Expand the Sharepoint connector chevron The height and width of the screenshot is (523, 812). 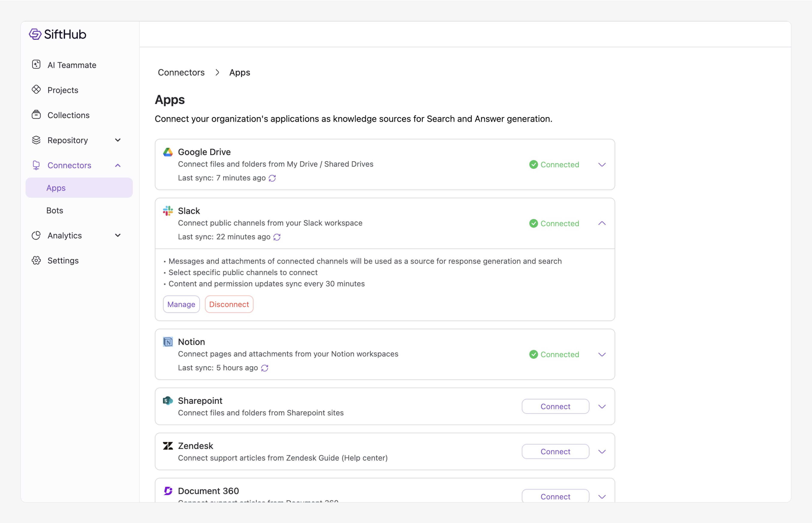click(x=602, y=406)
